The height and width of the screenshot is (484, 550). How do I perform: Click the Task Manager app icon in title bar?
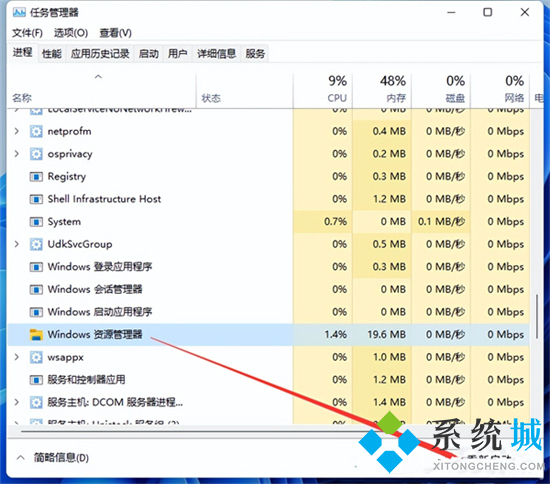point(19,13)
